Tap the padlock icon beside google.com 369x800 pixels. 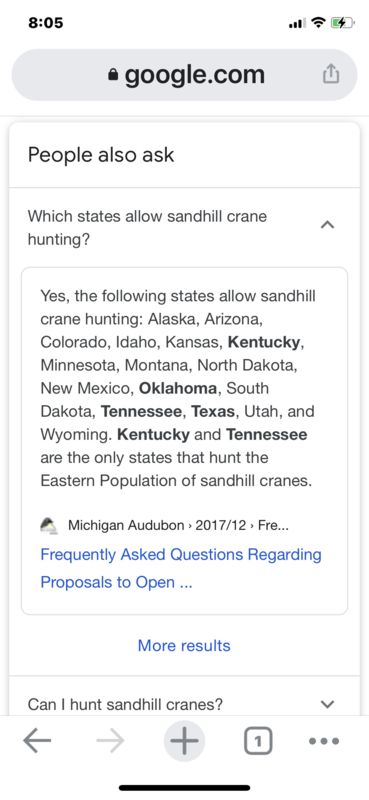coord(113,75)
